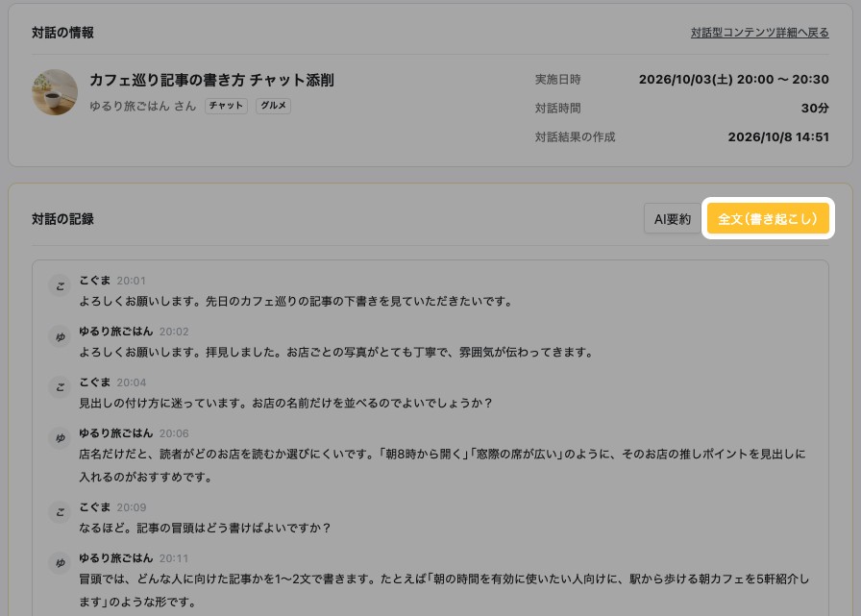Screen dimensions: 861x616
Task: Click the 実施日時 label
Action: (558, 80)
